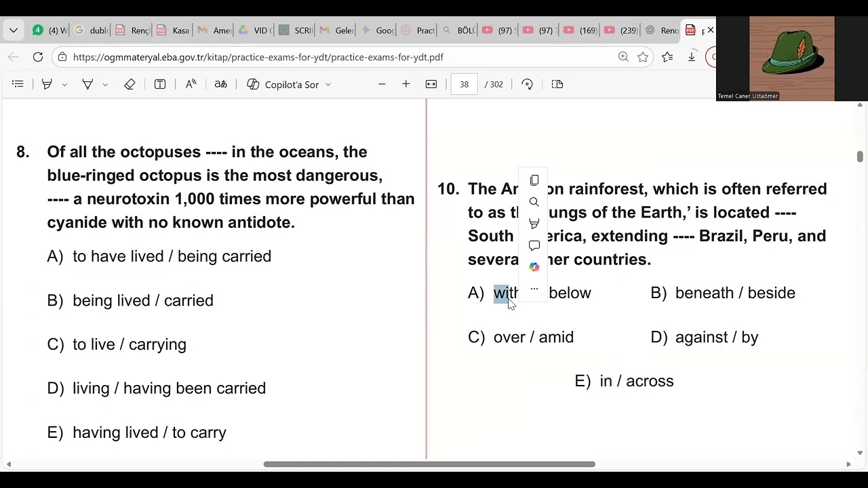Click answer 'having lived / to carry'
Screen dimensions: 868x488
(149, 432)
